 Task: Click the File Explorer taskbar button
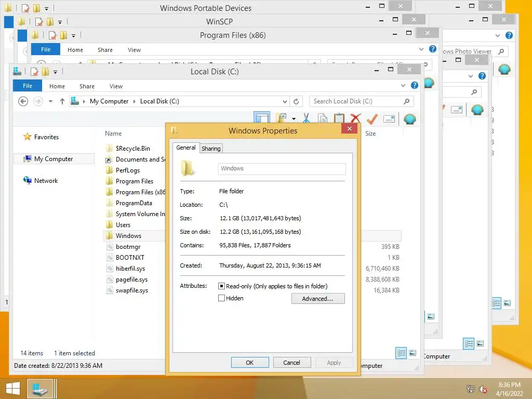41,389
